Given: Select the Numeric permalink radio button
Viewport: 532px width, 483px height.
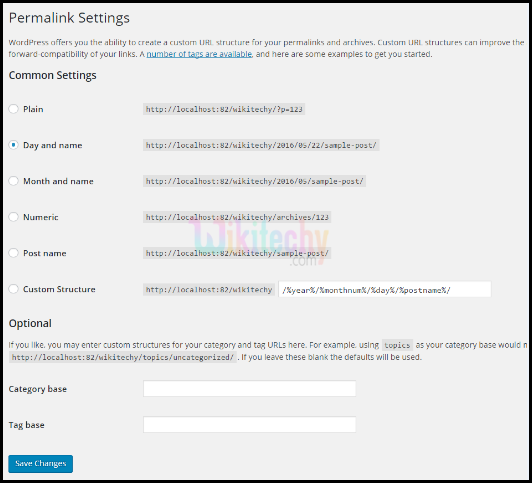Looking at the screenshot, I should [x=13, y=217].
